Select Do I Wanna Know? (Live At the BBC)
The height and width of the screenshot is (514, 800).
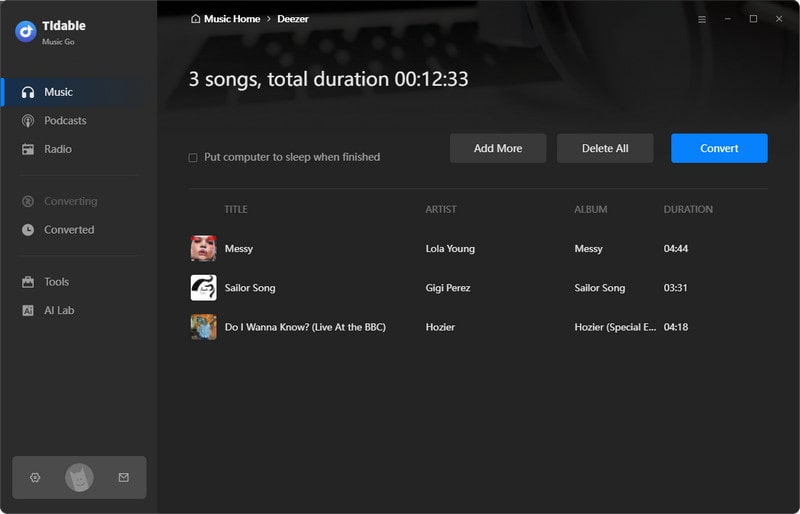pyautogui.click(x=305, y=327)
